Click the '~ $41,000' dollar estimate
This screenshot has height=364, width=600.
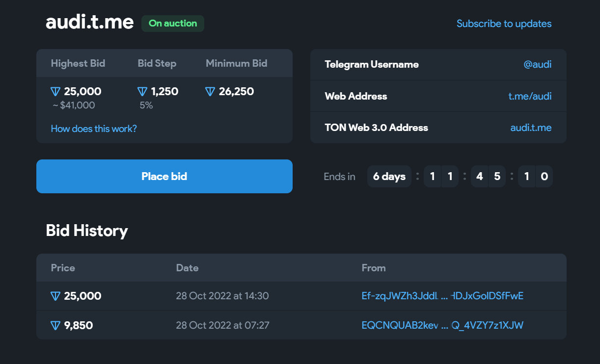click(74, 105)
